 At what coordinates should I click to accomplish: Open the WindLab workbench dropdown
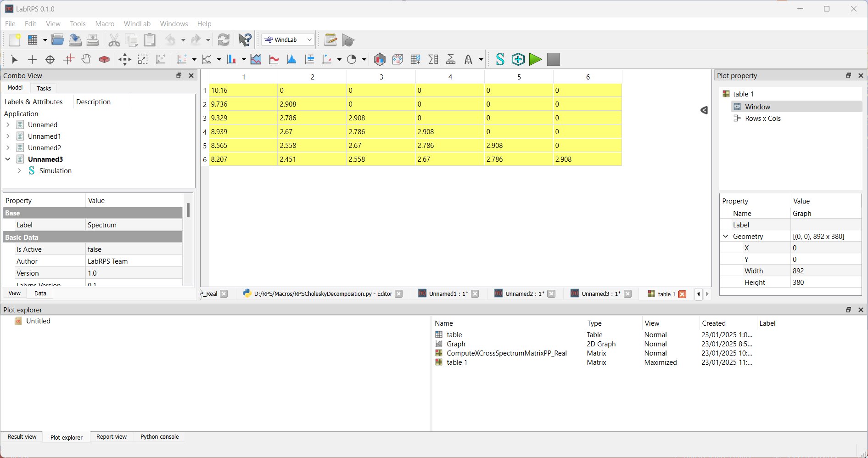pyautogui.click(x=288, y=40)
